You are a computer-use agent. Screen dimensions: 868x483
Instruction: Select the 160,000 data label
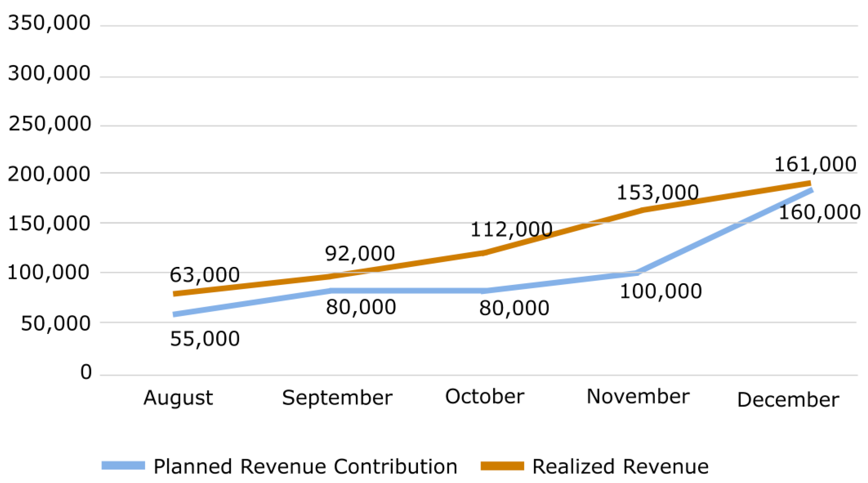[820, 212]
